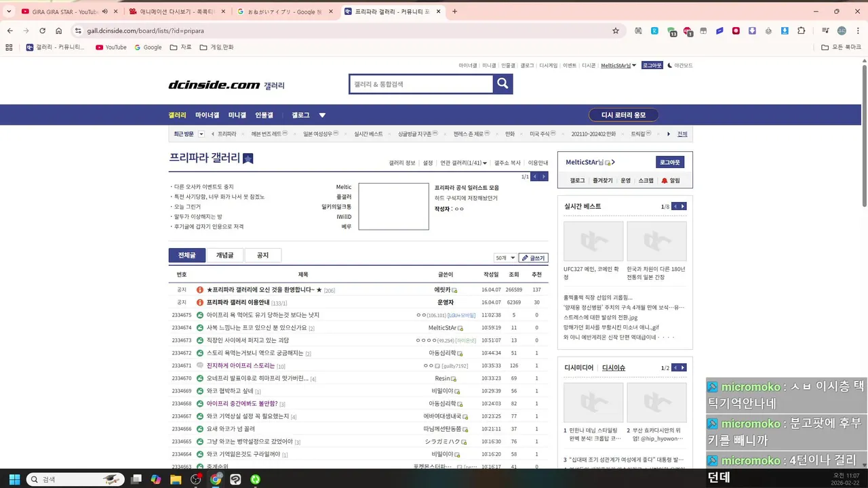Screen dimensions: 868x488
Task: Go to previous page of 실시간 베스트
Action: [675, 206]
